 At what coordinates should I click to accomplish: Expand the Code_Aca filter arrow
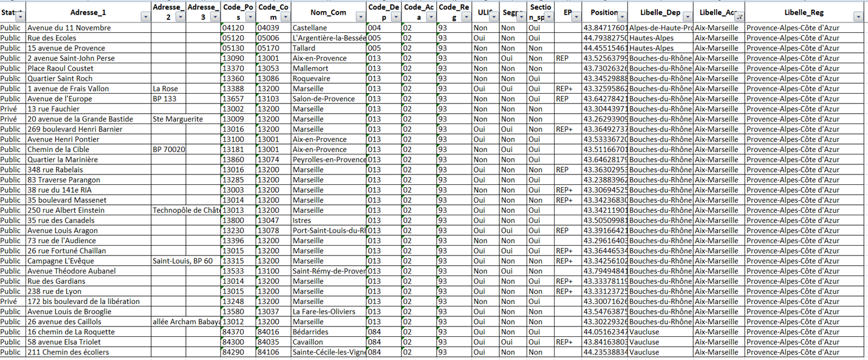click(431, 18)
